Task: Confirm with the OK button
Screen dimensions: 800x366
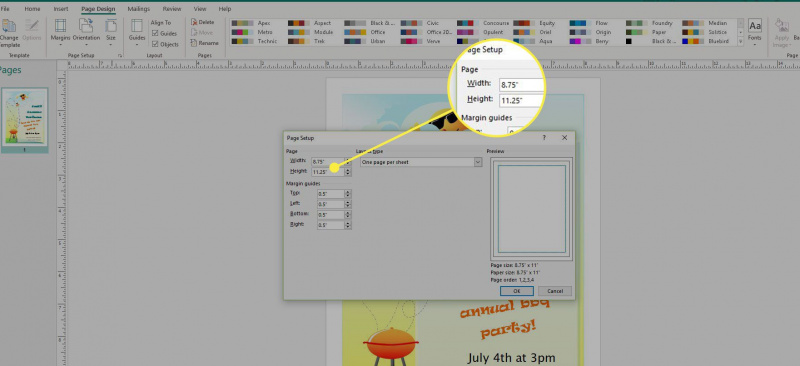Action: 516,290
